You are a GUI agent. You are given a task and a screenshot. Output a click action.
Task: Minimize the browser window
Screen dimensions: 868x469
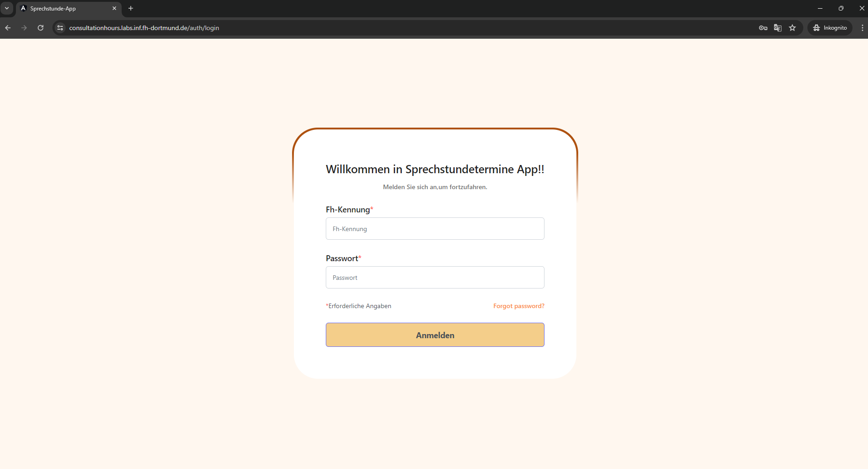pyautogui.click(x=820, y=8)
